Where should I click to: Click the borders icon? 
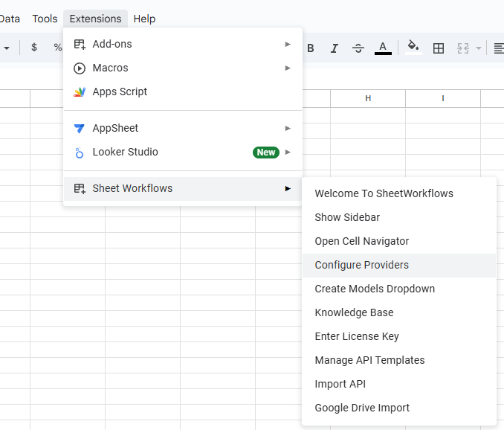pyautogui.click(x=439, y=48)
